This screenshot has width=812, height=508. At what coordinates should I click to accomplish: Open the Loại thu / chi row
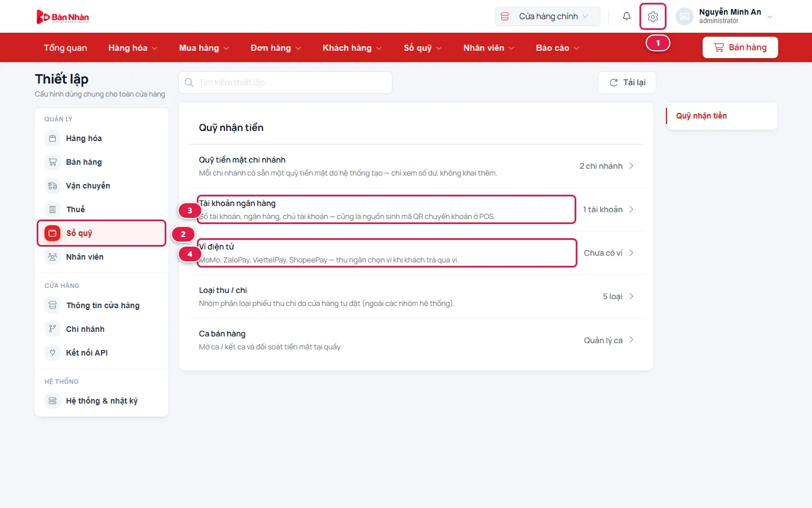click(x=416, y=296)
